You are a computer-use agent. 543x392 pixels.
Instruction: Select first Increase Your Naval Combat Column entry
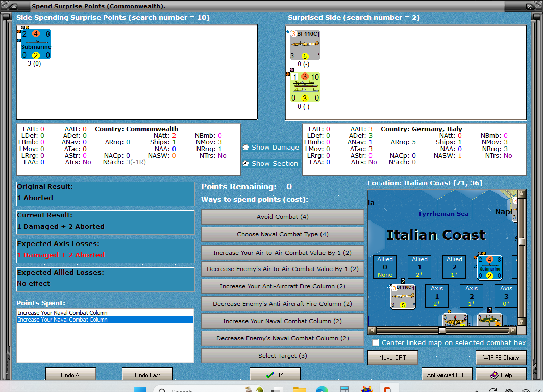[105, 313]
